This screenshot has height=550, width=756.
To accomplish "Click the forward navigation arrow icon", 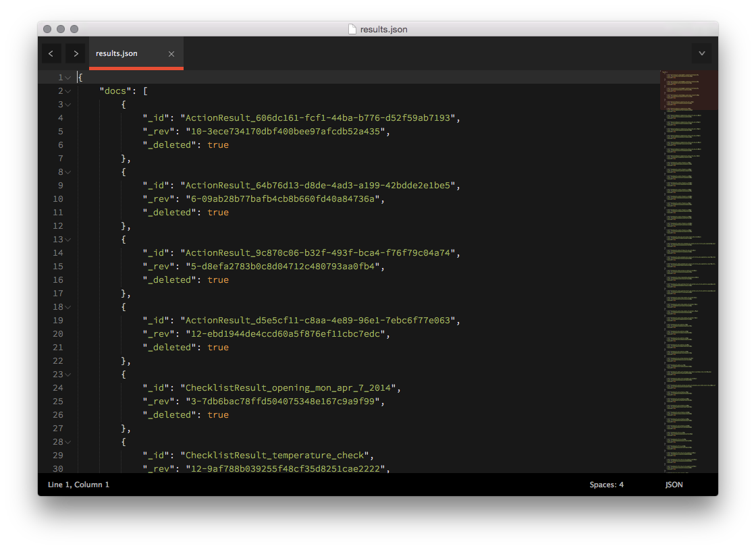I will pos(76,53).
